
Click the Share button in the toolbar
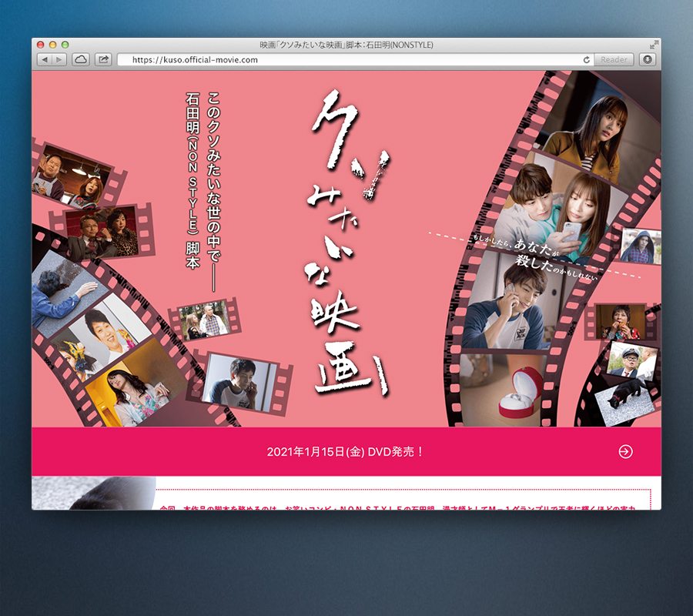(103, 59)
